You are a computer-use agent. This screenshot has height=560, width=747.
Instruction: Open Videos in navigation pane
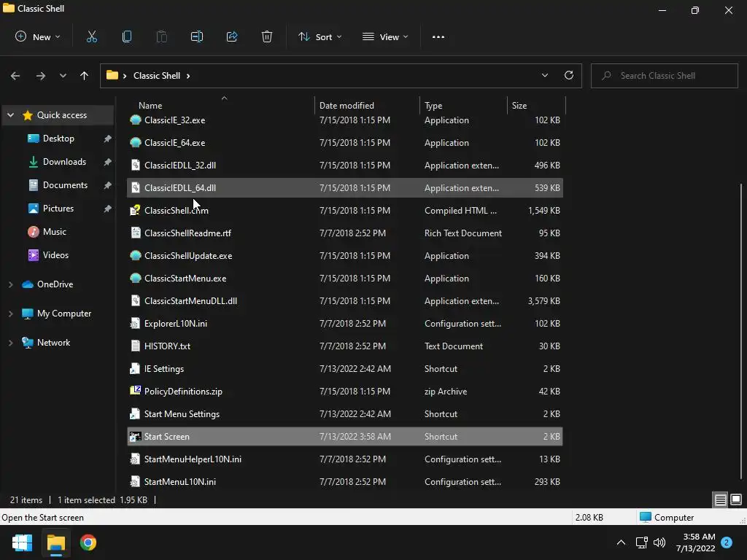click(x=55, y=255)
